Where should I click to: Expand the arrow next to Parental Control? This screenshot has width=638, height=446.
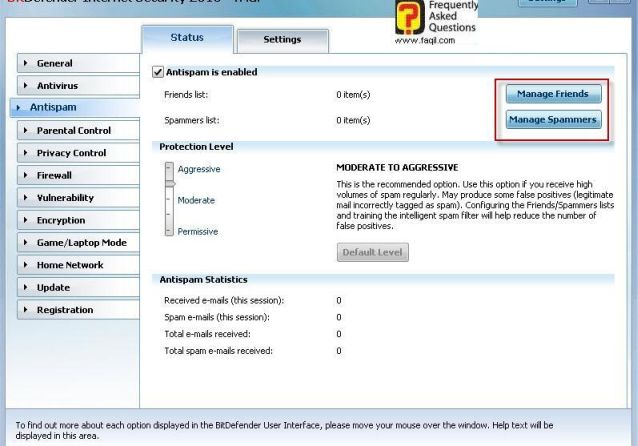(26, 130)
